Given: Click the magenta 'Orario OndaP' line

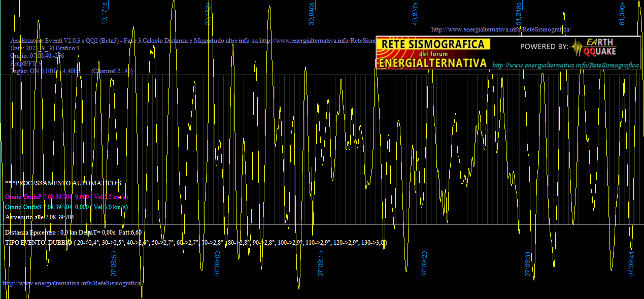Looking at the screenshot, I should (x=66, y=197).
